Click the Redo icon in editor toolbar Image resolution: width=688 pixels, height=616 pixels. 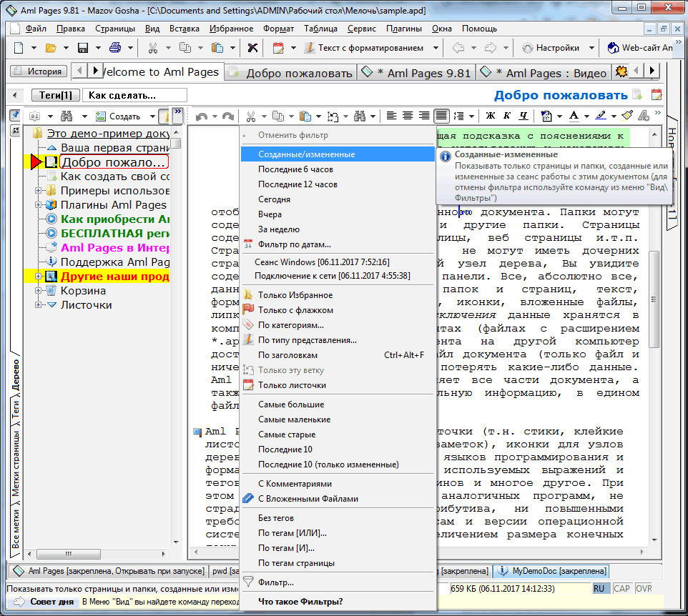[x=228, y=116]
